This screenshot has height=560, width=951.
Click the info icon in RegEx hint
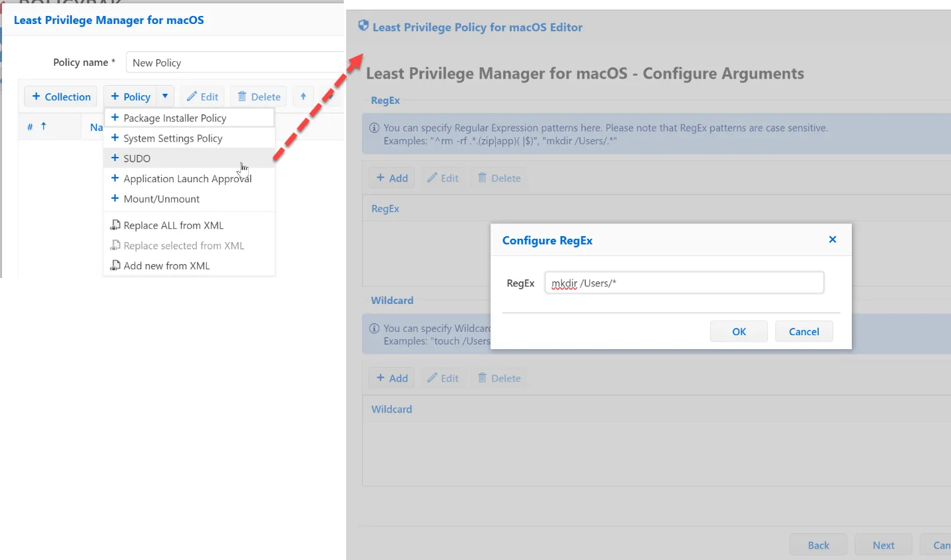pyautogui.click(x=375, y=128)
